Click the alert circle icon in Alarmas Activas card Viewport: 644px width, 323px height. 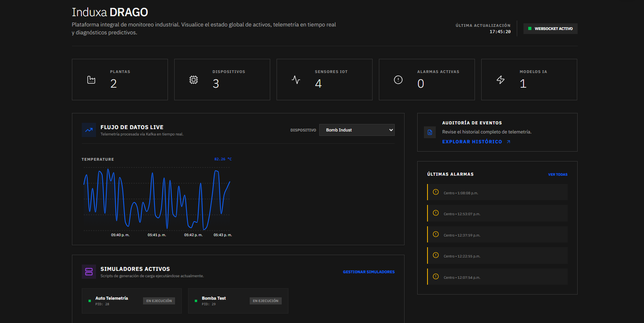point(398,80)
